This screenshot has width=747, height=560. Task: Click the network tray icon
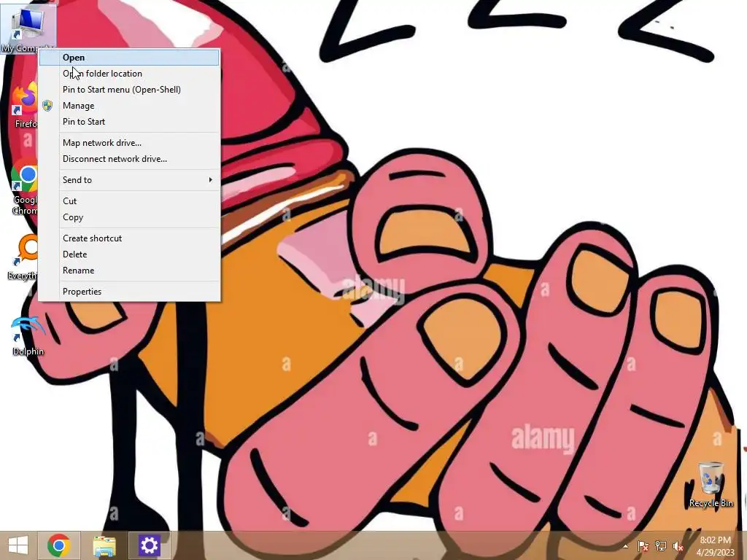coord(661,546)
